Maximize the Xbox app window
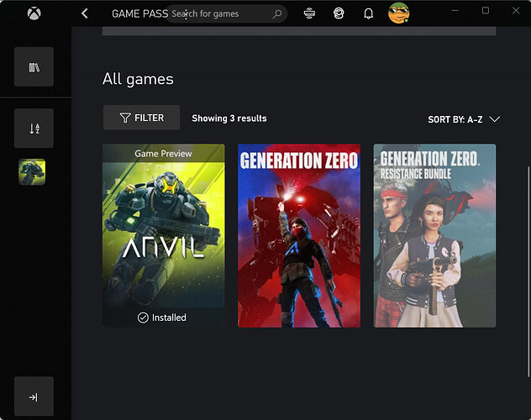 coord(486,10)
